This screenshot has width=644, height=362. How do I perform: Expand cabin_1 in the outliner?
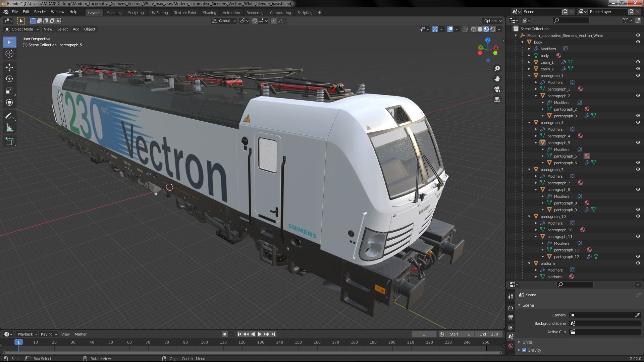point(529,62)
